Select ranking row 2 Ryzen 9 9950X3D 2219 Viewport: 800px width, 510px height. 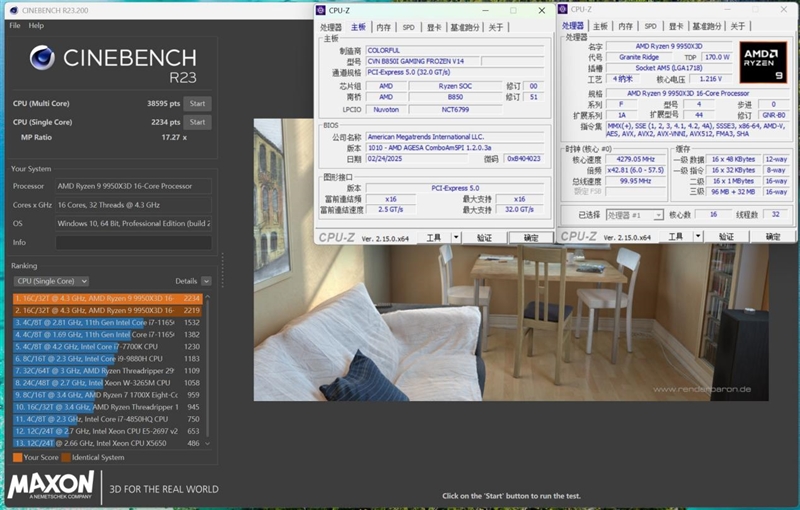click(108, 310)
